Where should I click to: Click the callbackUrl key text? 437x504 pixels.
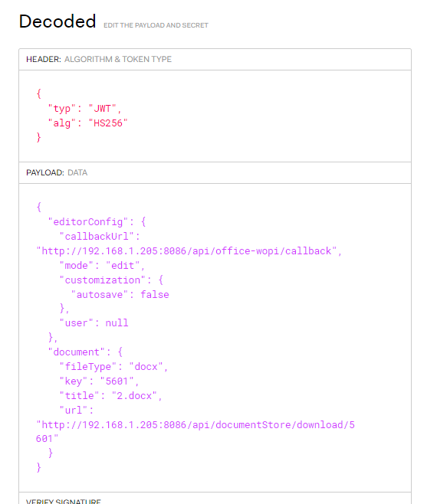tap(97, 237)
